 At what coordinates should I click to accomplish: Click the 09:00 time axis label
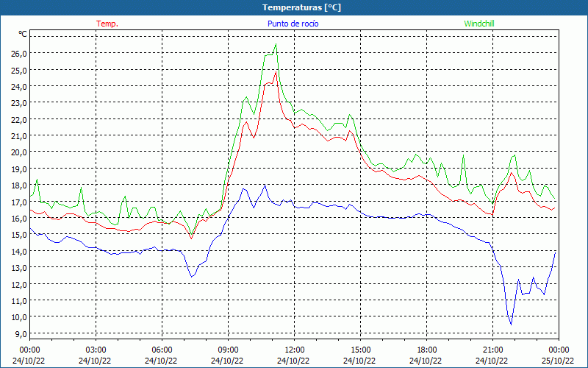click(x=228, y=350)
